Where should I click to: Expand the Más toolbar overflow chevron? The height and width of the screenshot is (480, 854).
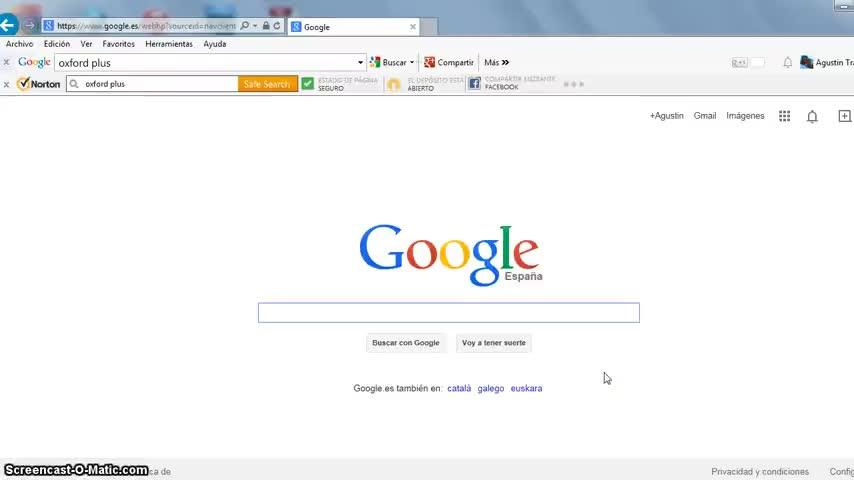(x=505, y=63)
